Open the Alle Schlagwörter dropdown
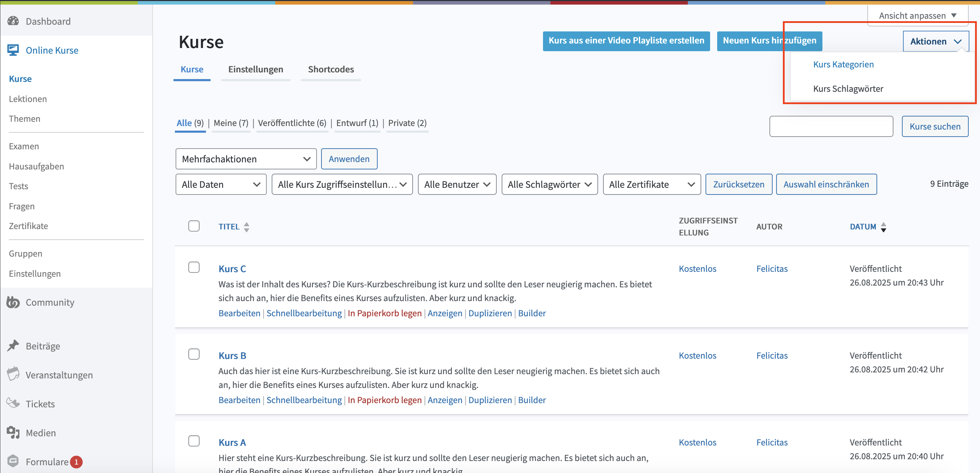Screen dimensions: 980x473 tap(550, 184)
